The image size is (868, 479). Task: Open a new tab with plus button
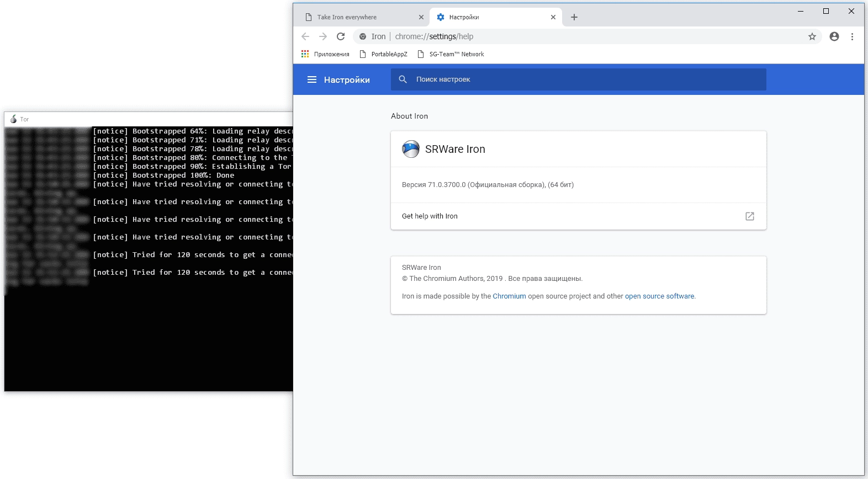click(x=574, y=17)
